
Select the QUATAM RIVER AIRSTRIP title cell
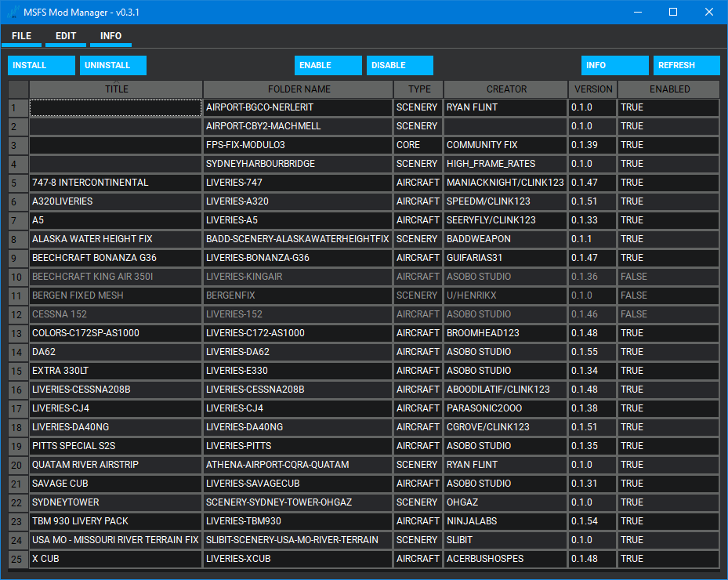pyautogui.click(x=116, y=465)
